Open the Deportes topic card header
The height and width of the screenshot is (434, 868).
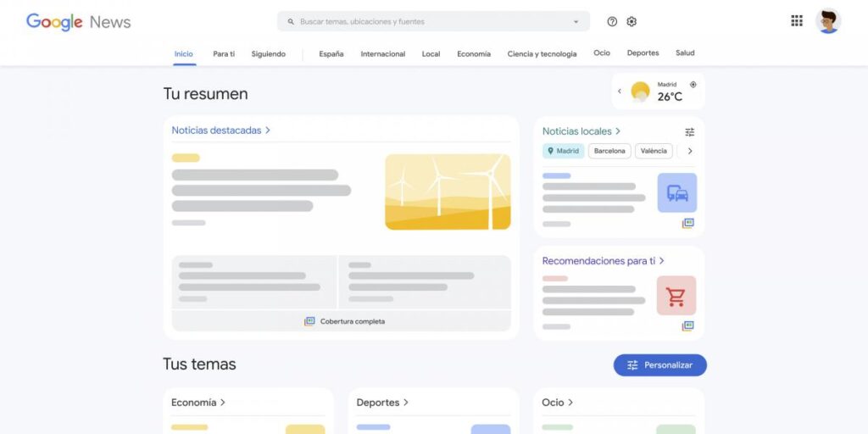click(x=382, y=403)
